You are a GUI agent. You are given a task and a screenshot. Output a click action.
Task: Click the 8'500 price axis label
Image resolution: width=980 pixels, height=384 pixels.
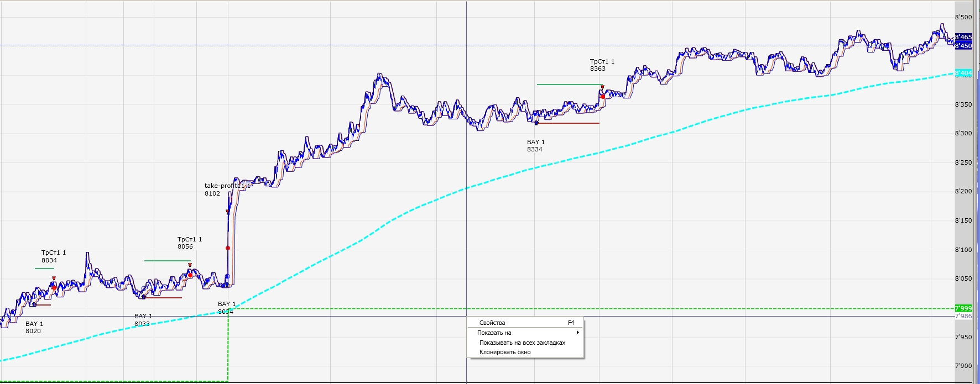tap(963, 17)
